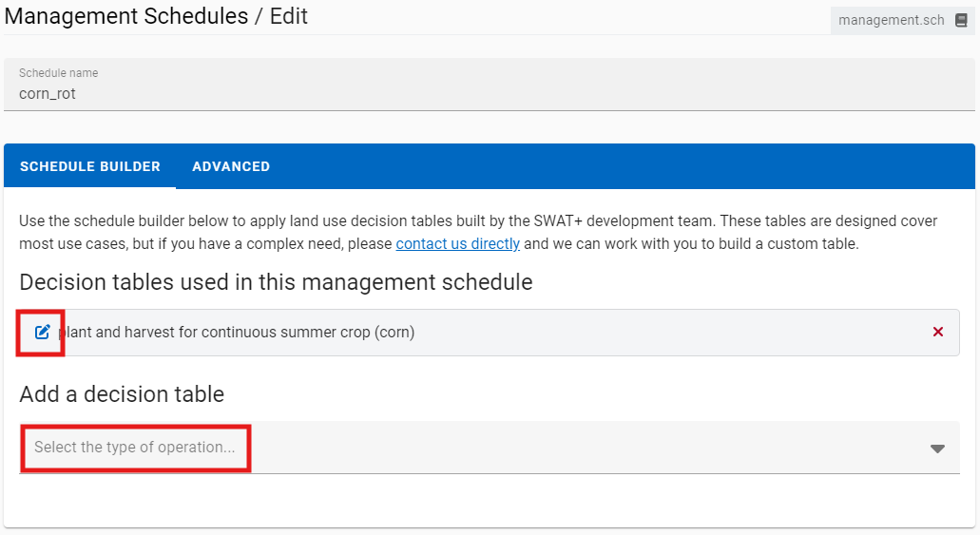The height and width of the screenshot is (535, 980).
Task: Click the 'Add a decision table' heading
Action: (x=122, y=394)
